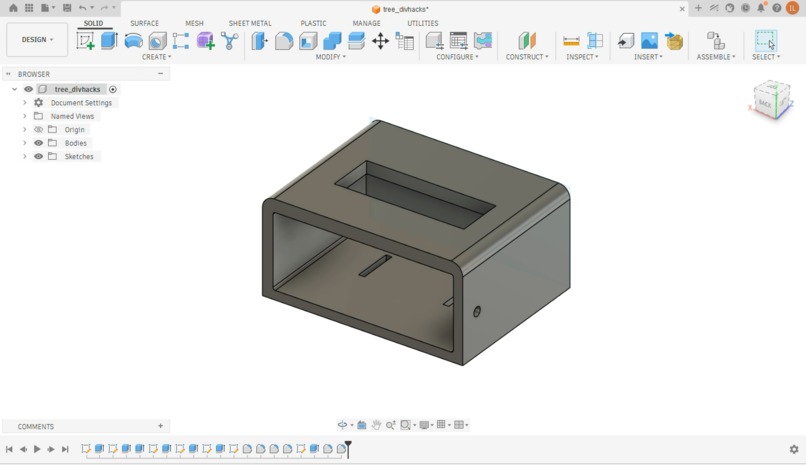Viewport: 806px width, 465px height.
Task: Click the Save icon in the title bar
Action: click(67, 8)
